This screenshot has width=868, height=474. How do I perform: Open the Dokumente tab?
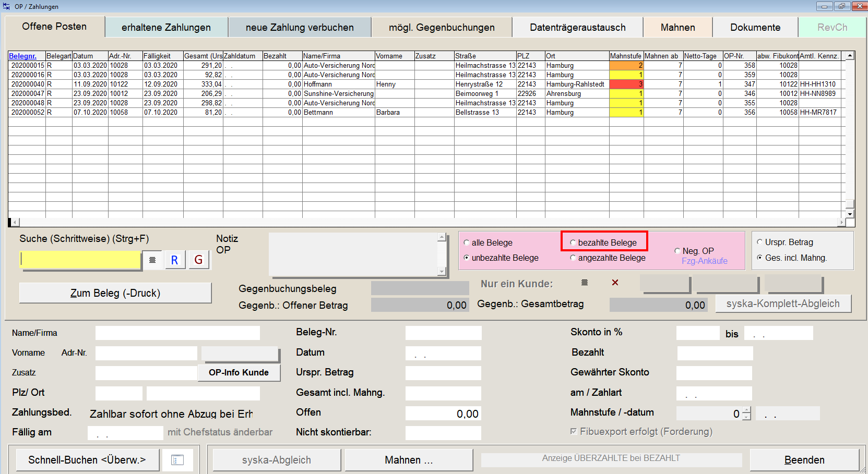click(x=755, y=27)
